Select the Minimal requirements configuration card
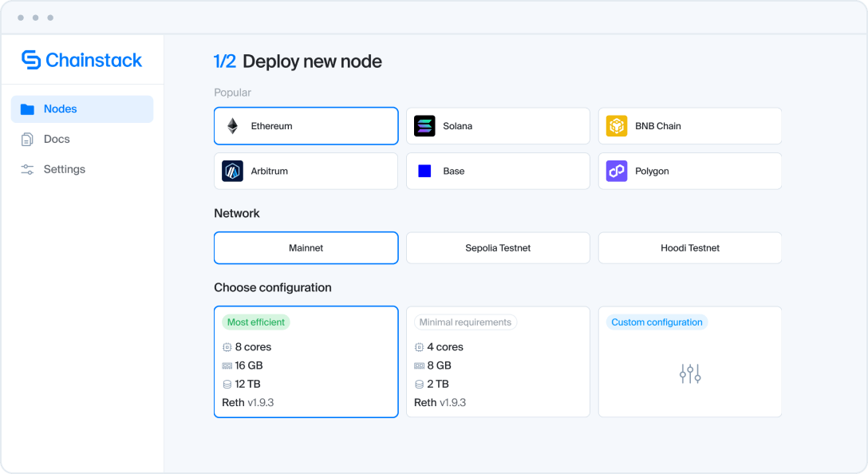This screenshot has width=868, height=474. [x=498, y=361]
